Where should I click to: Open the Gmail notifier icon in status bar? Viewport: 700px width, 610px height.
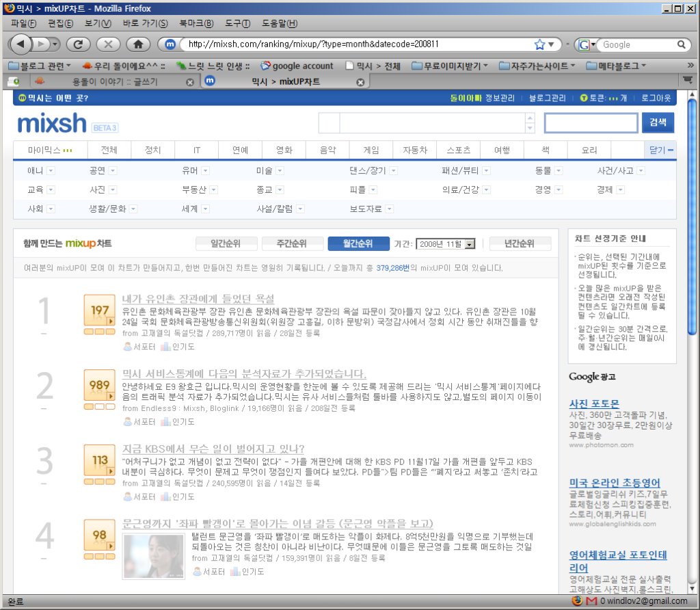(x=591, y=601)
